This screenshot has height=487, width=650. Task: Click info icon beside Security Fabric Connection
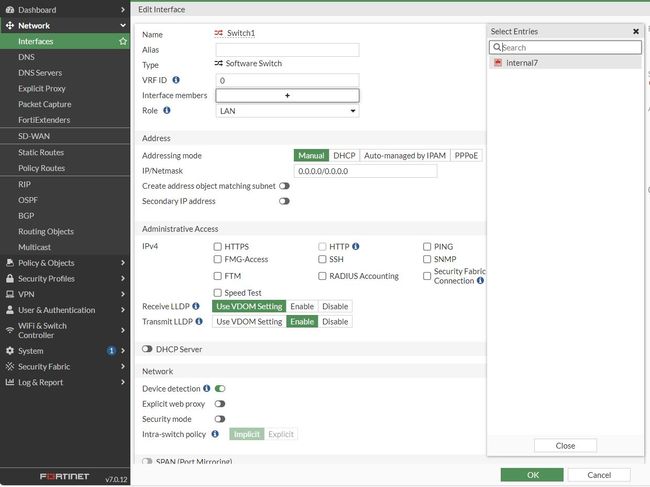pos(480,281)
